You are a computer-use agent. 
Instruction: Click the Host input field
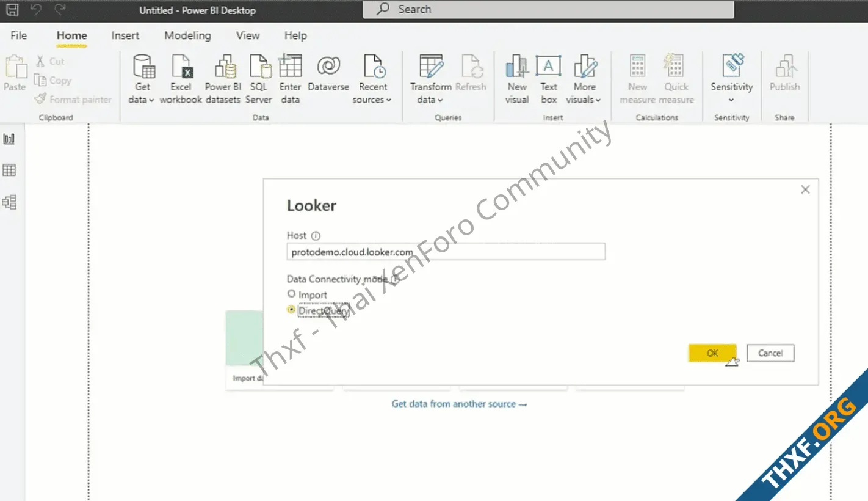click(446, 252)
